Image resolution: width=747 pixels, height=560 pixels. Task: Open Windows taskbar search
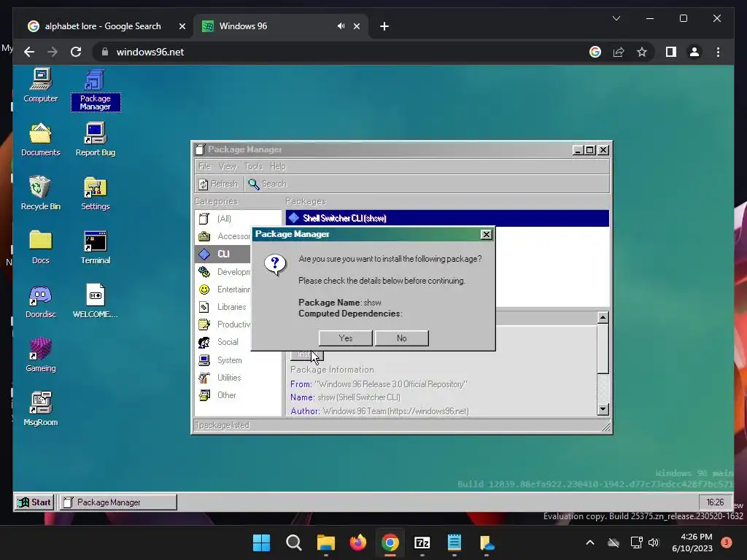293,542
